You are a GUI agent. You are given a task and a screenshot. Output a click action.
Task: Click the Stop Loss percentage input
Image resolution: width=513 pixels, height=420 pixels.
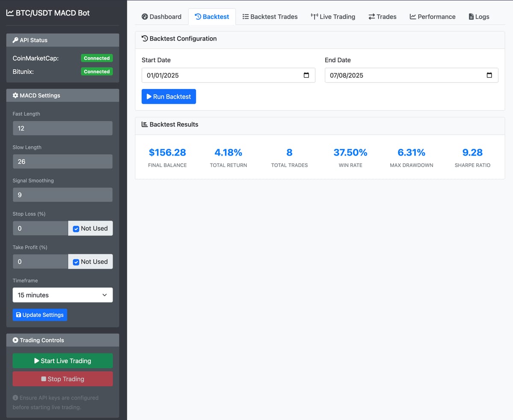[40, 228]
